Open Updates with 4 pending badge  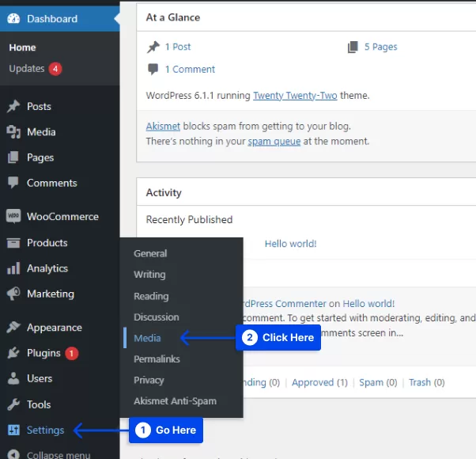tap(27, 69)
